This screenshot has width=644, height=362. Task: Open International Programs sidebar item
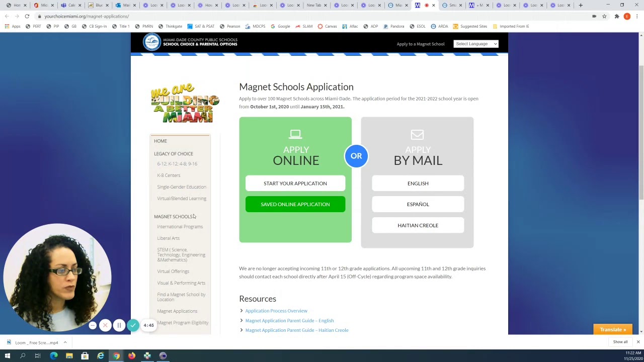point(180,227)
